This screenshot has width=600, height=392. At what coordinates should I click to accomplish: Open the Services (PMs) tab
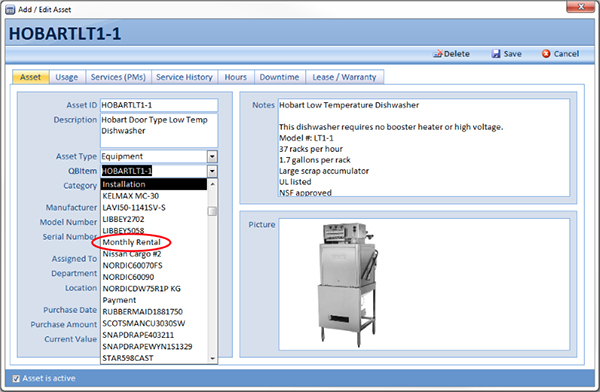click(118, 77)
